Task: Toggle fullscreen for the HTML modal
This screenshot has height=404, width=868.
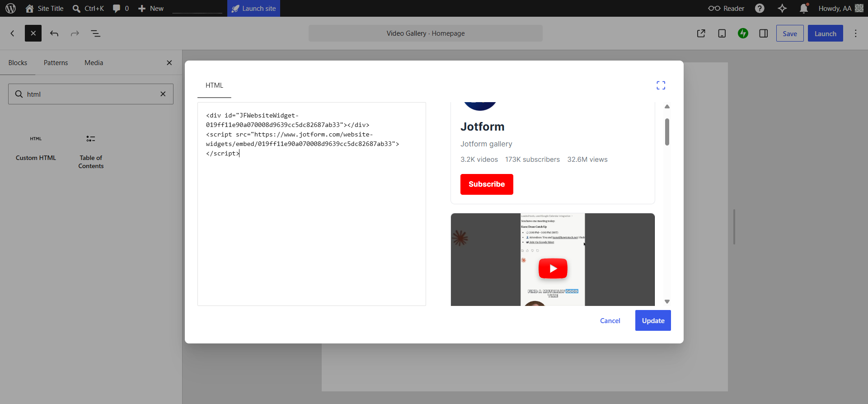Action: [x=661, y=85]
